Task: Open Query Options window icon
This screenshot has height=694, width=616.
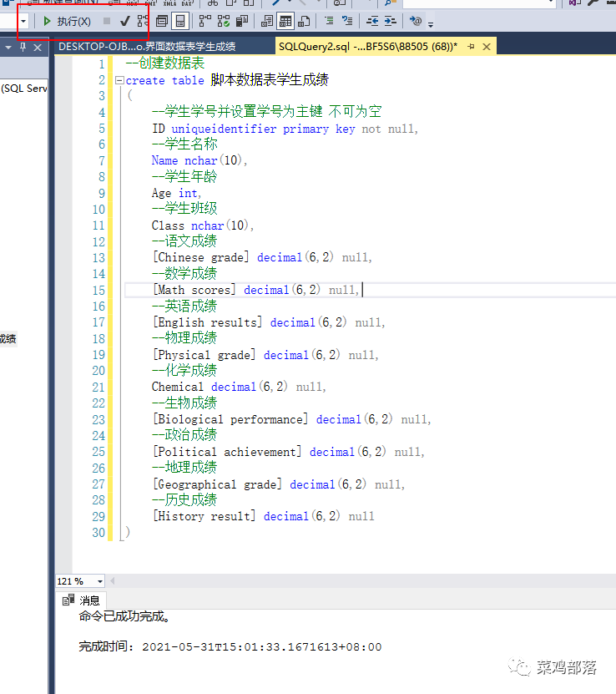Action: point(162,21)
